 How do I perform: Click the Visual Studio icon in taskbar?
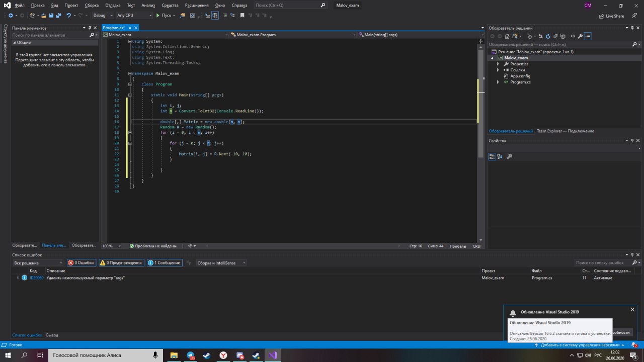click(272, 355)
